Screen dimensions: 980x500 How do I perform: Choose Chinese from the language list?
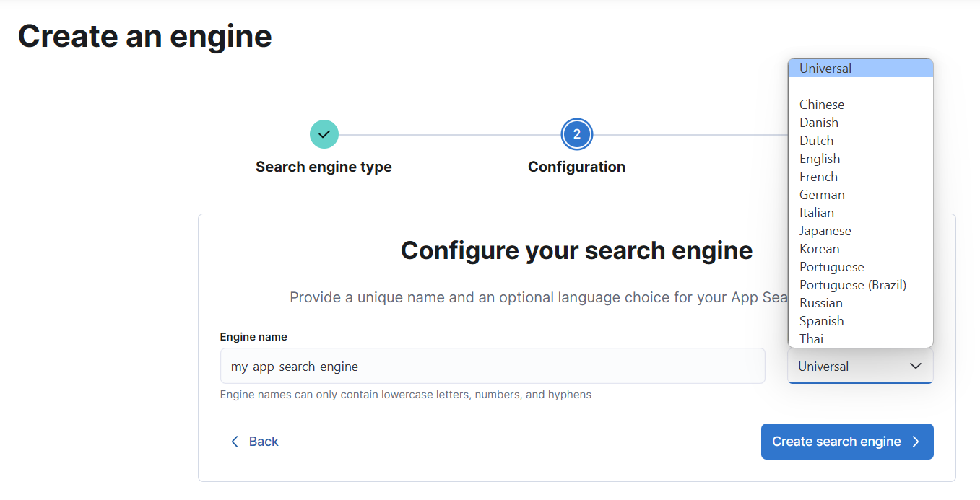click(822, 105)
